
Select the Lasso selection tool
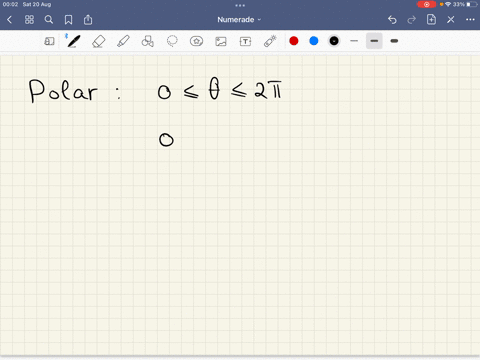tap(172, 41)
